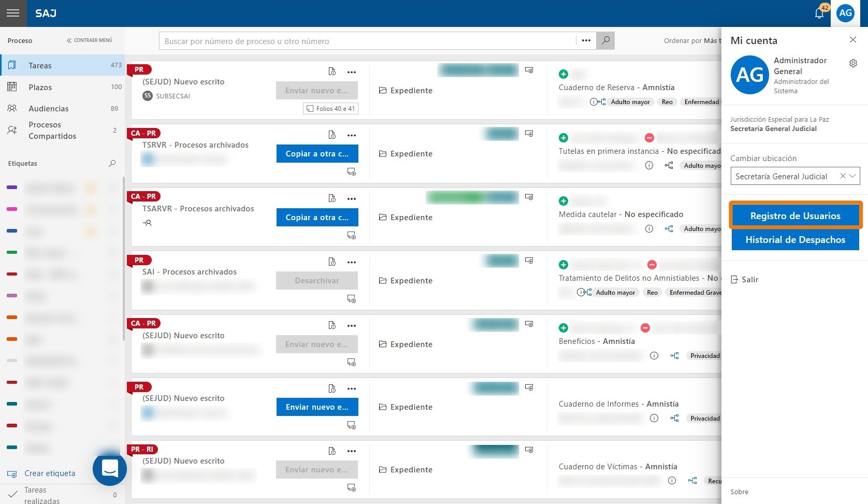Collapse the side menu with Contraer Menú
The width and height of the screenshot is (868, 504).
[x=89, y=40]
